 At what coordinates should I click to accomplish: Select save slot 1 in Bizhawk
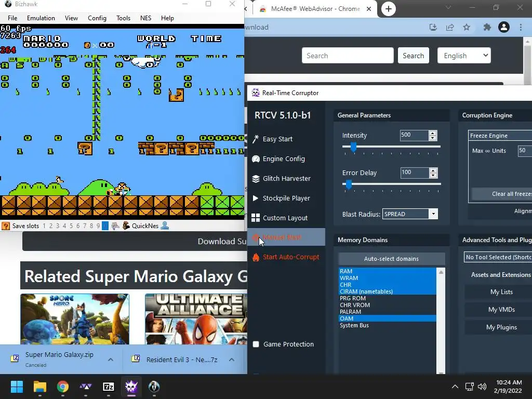(x=44, y=226)
